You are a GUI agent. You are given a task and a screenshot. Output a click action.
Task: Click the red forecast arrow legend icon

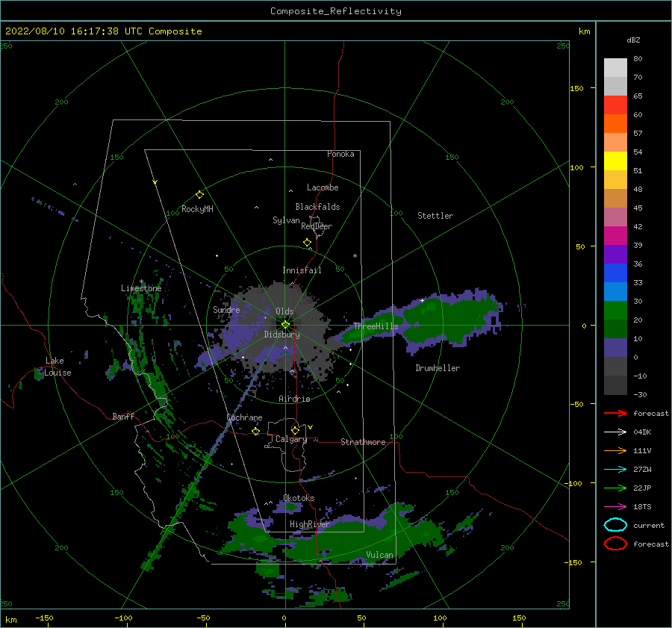coord(615,413)
